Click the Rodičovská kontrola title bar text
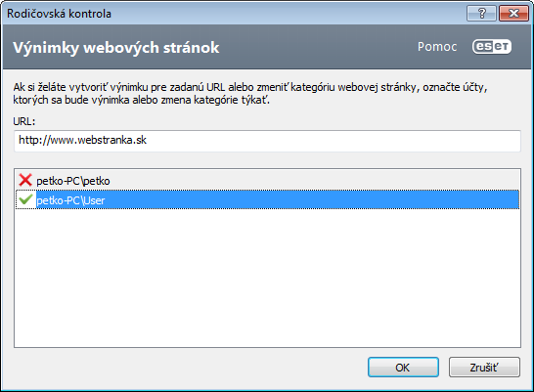 pos(59,14)
